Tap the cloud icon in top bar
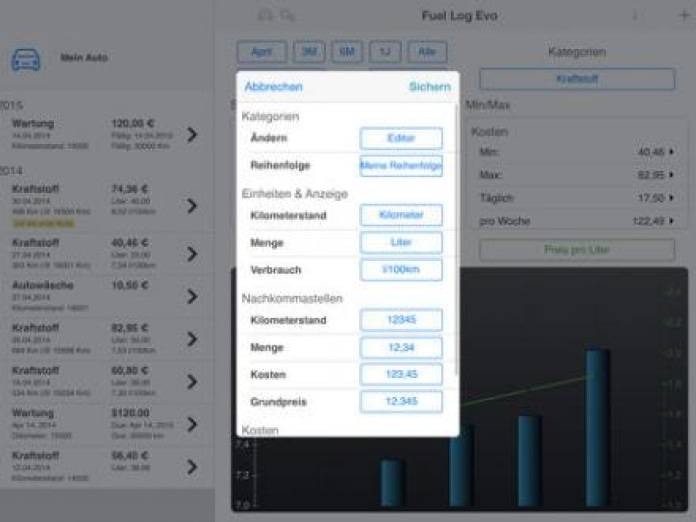 click(265, 16)
